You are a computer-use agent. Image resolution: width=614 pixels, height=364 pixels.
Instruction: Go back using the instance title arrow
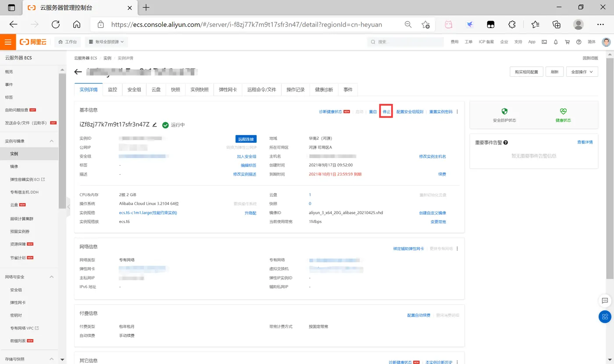point(78,72)
